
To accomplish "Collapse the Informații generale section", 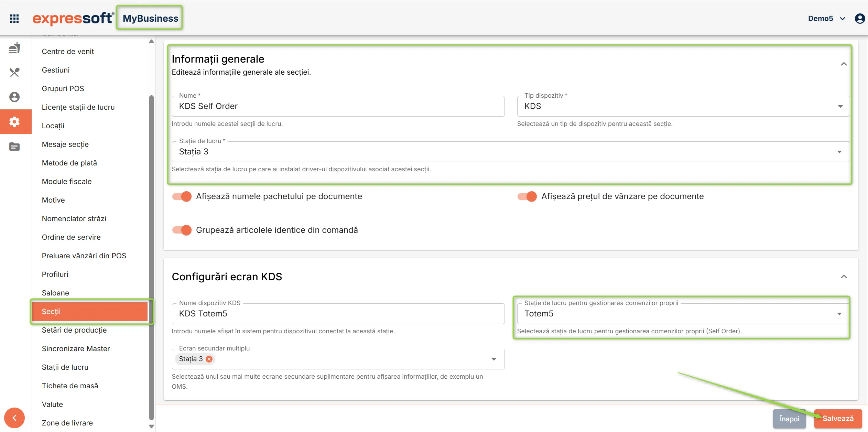I will click(x=844, y=64).
